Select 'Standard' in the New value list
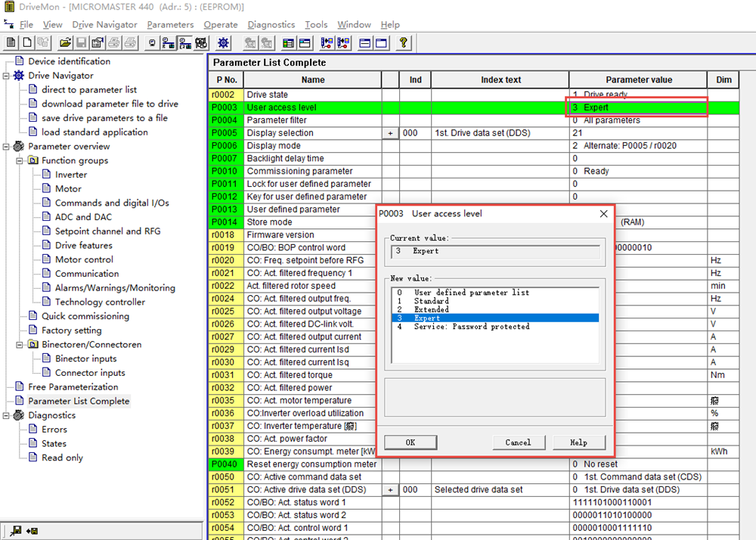The height and width of the screenshot is (540, 756). pos(431,301)
